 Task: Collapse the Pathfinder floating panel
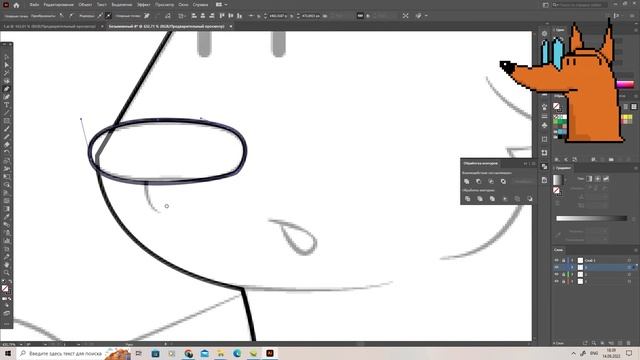coord(526,163)
